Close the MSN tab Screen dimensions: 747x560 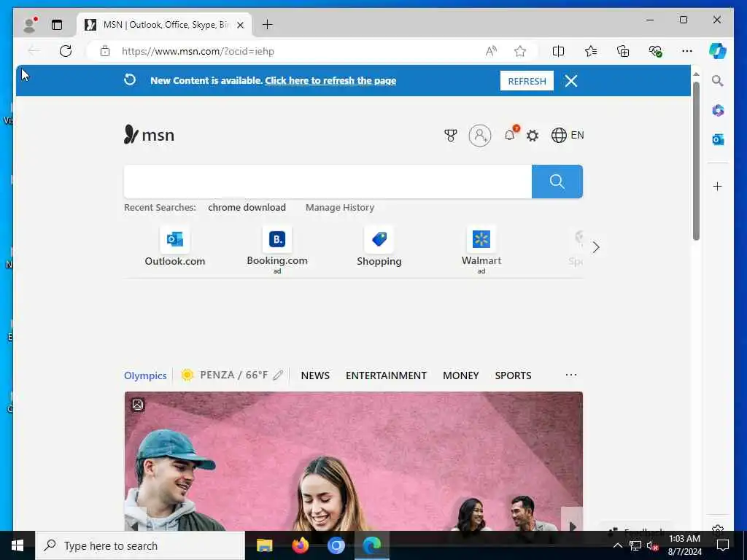tap(241, 25)
